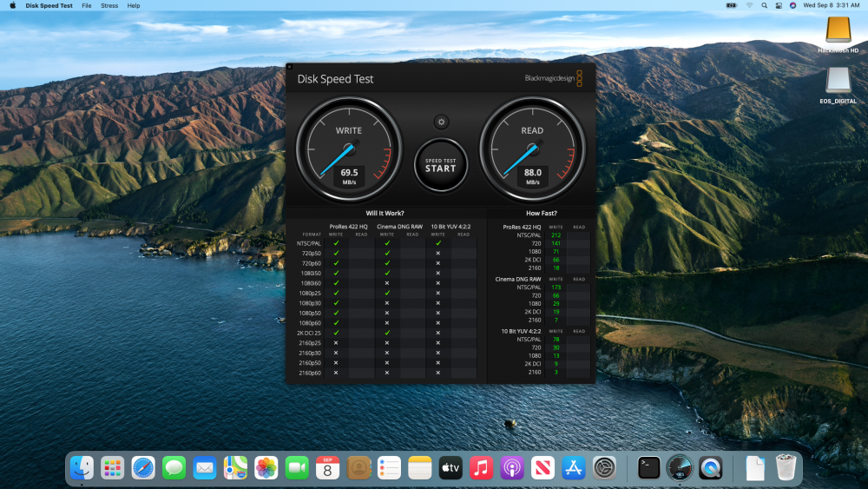Click the READ speed gauge

pyautogui.click(x=533, y=149)
